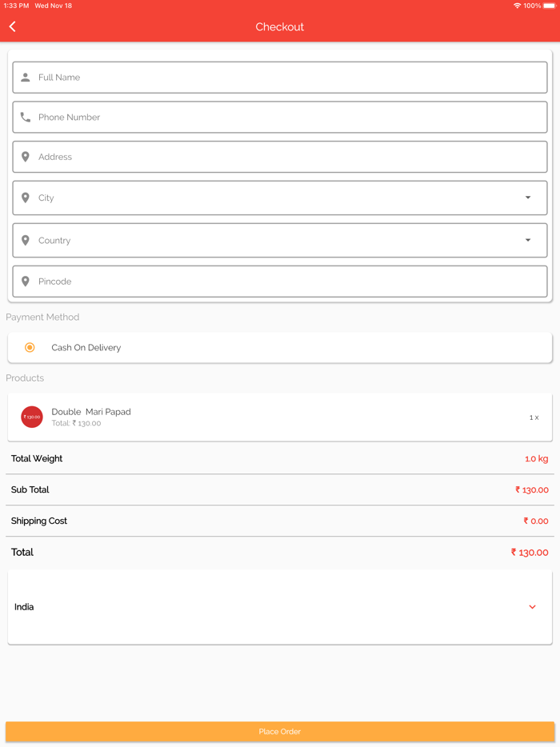Screen dimensions: 560x747
Task: Focus the Phone Number input field
Action: [x=288, y=117]
